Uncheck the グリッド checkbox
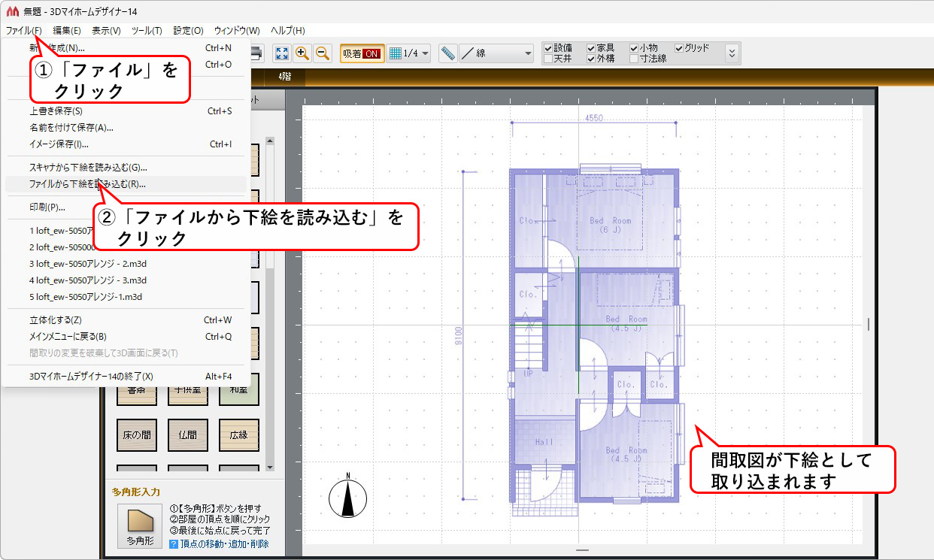The image size is (934, 560). point(679,48)
